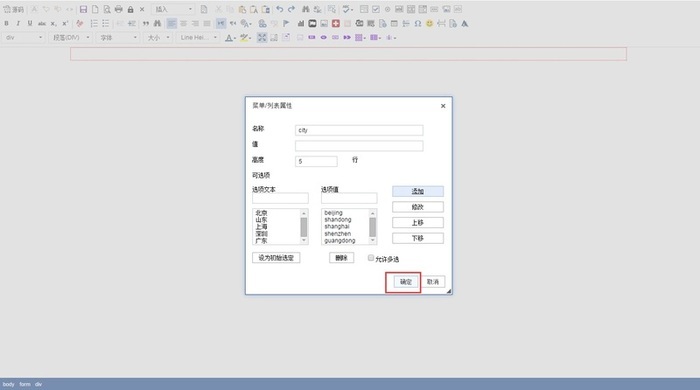The image size is (700, 390).
Task: Click scrollbar of the option value list
Action: coord(373,227)
